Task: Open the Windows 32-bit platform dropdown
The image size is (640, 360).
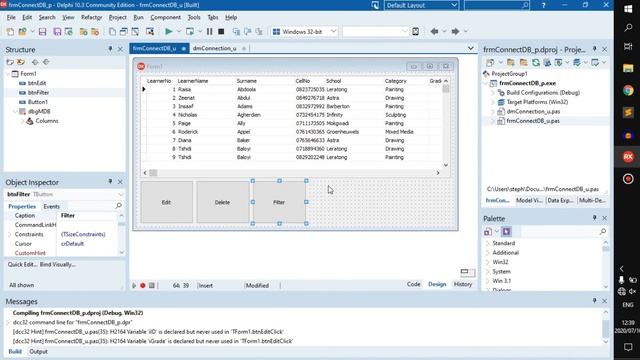Action: (333, 31)
